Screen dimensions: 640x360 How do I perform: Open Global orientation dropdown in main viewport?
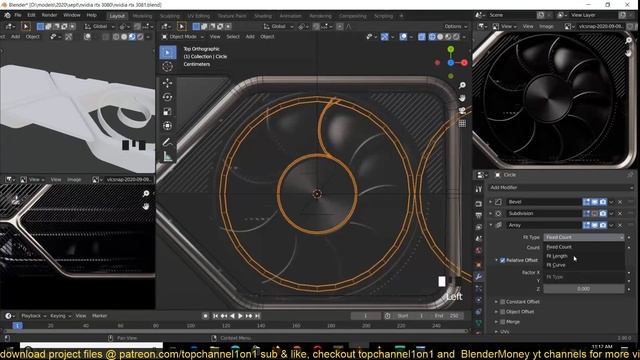tap(278, 27)
